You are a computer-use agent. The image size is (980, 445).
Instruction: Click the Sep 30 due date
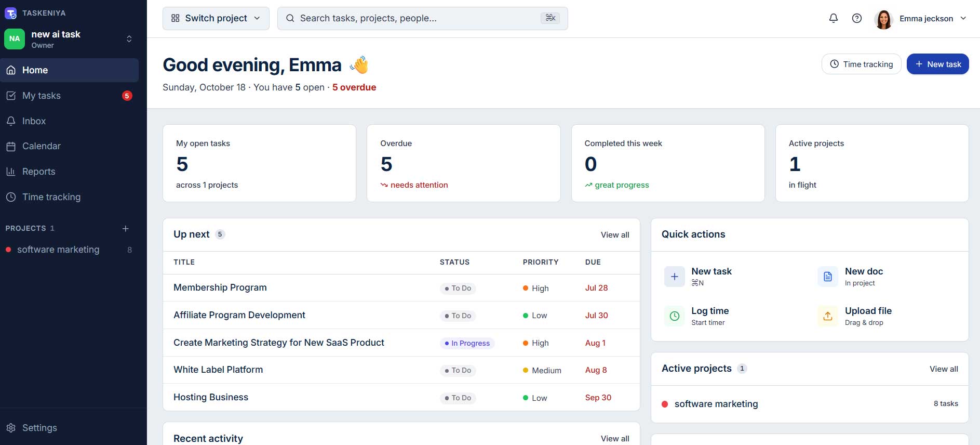(598, 397)
